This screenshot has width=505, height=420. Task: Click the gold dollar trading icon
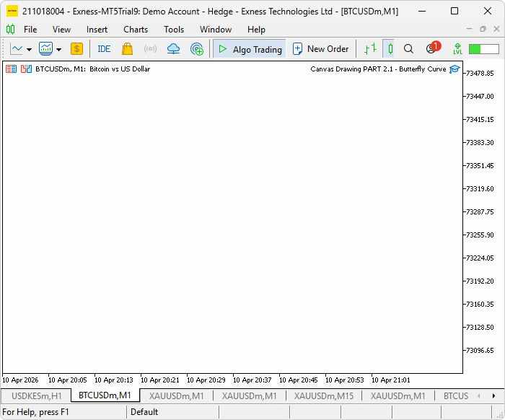[76, 49]
